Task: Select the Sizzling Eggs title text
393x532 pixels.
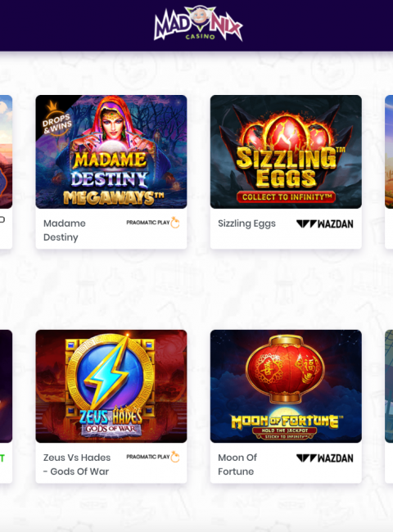Action: 246,223
